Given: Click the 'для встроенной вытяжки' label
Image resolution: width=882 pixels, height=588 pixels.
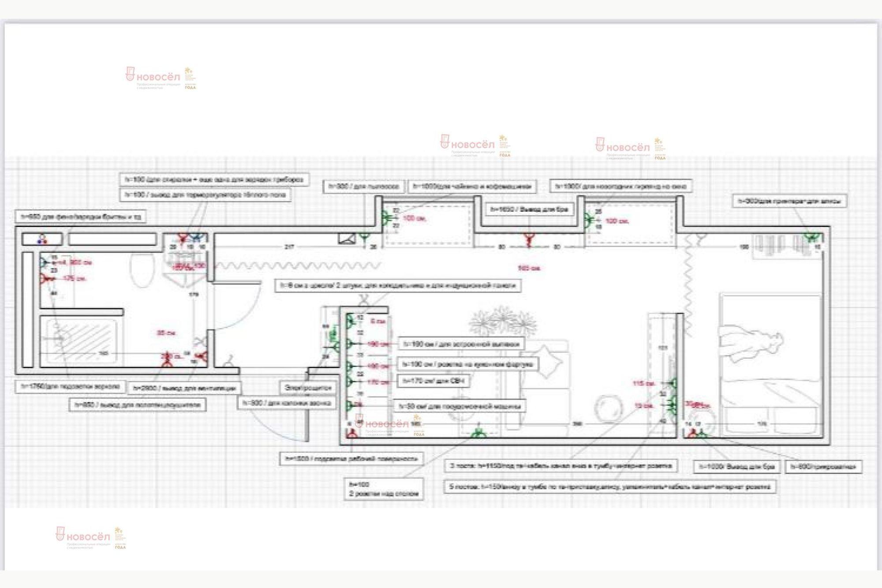Looking at the screenshot, I should pos(461,344).
